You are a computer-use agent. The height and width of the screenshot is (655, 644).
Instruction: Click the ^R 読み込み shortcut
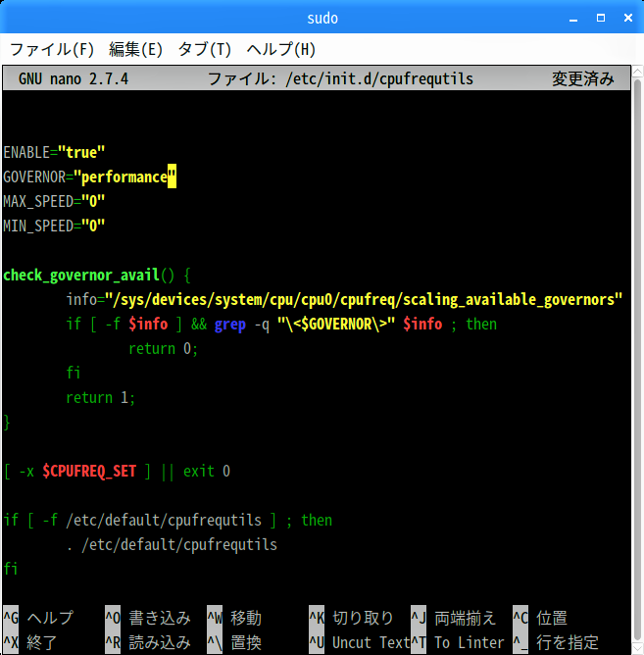coord(148,642)
